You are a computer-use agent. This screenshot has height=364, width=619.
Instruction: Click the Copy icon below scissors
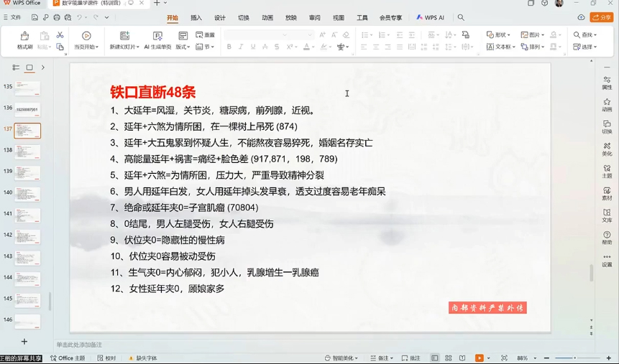coord(60,47)
